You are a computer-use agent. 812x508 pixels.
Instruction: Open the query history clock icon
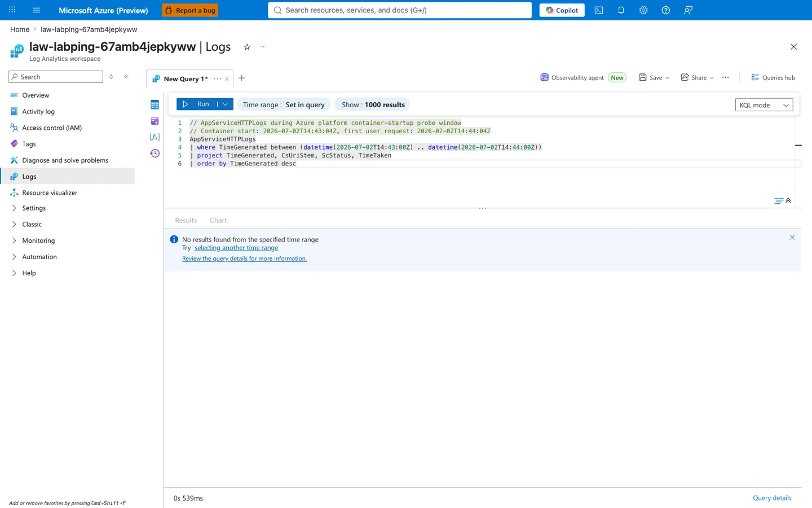(155, 153)
